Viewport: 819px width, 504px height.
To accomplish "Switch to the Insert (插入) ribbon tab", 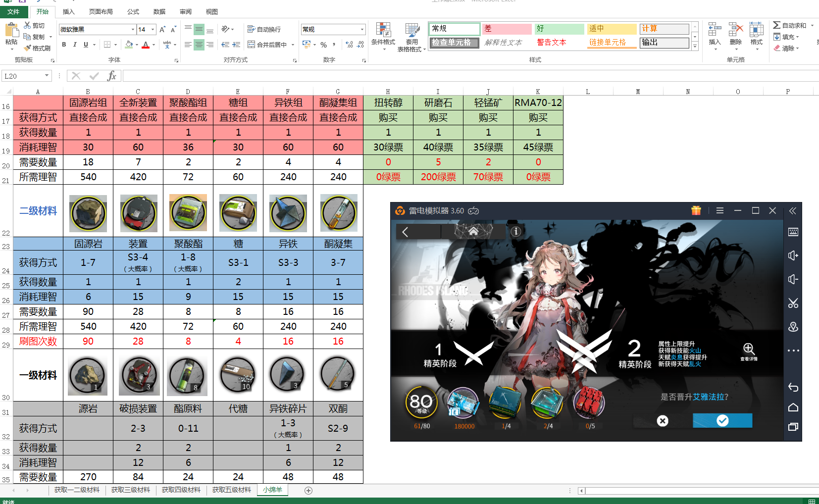I will 68,11.
